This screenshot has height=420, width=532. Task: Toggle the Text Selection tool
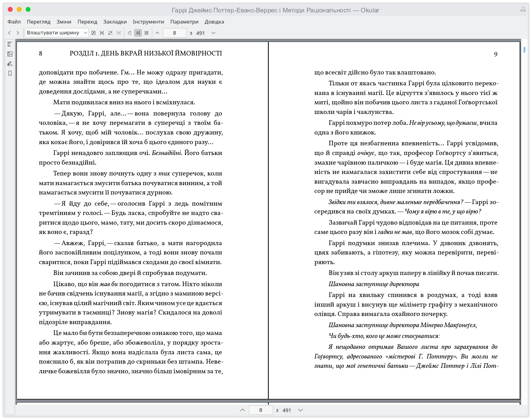point(138,33)
